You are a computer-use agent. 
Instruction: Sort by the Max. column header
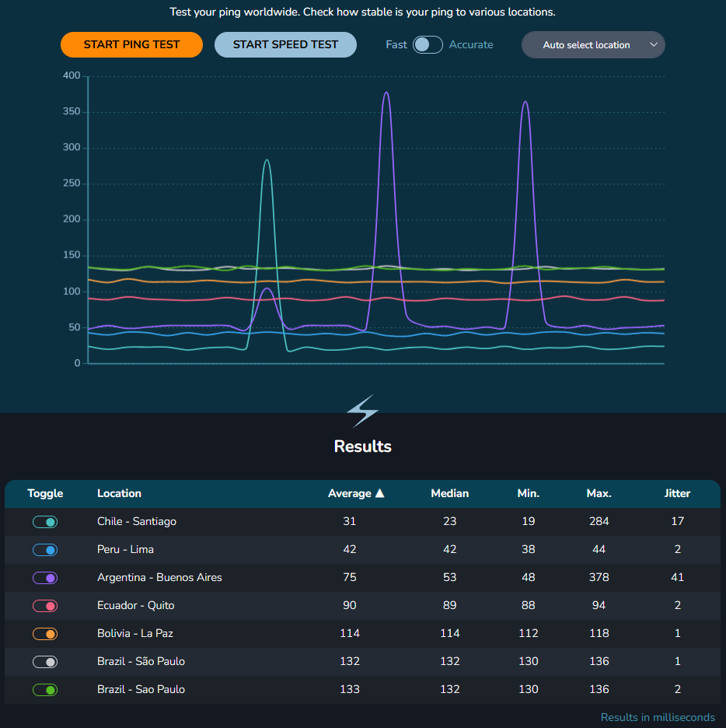599,493
